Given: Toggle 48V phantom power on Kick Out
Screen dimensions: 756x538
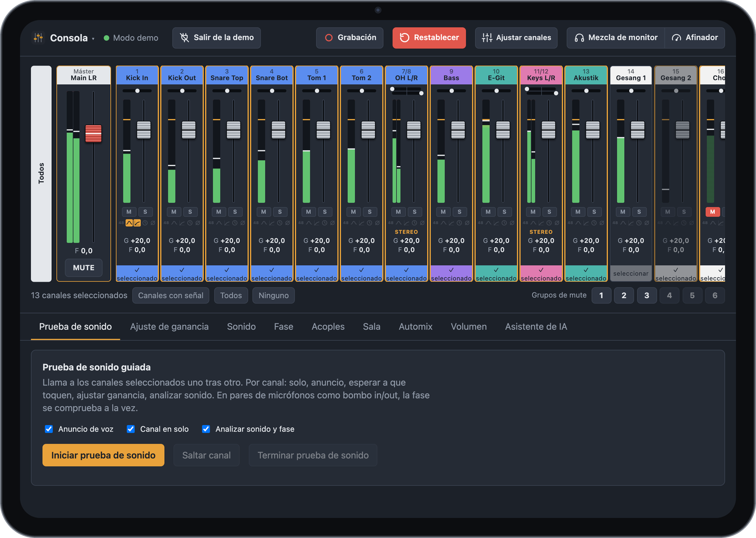Looking at the screenshot, I should click(166, 223).
